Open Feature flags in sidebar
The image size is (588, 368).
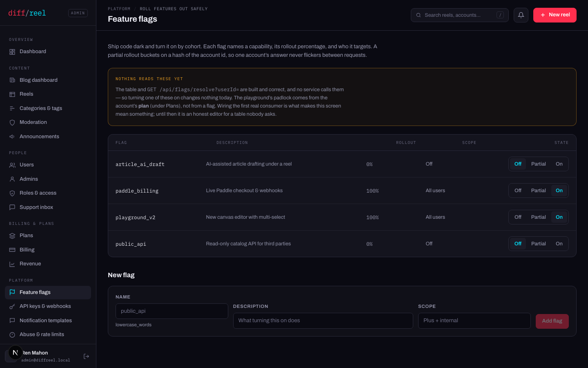pyautogui.click(x=48, y=292)
